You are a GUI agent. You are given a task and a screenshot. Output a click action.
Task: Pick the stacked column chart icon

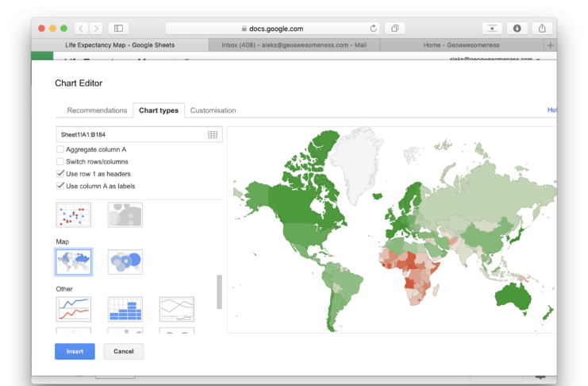click(125, 309)
